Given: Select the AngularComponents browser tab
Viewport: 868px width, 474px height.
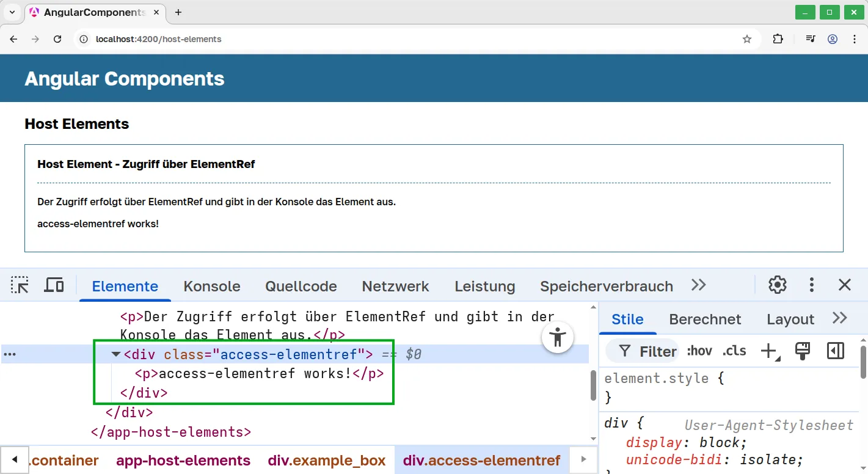Looking at the screenshot, I should coord(95,12).
